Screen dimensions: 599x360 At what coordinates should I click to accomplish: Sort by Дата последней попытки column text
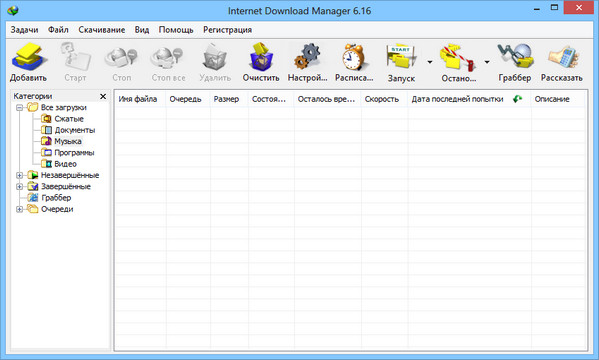(x=457, y=99)
